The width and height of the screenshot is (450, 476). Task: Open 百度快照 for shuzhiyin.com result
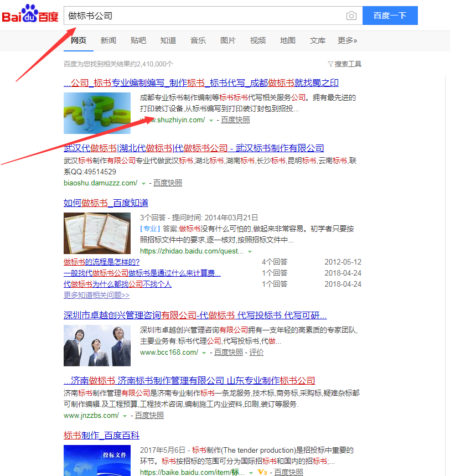pyautogui.click(x=235, y=120)
